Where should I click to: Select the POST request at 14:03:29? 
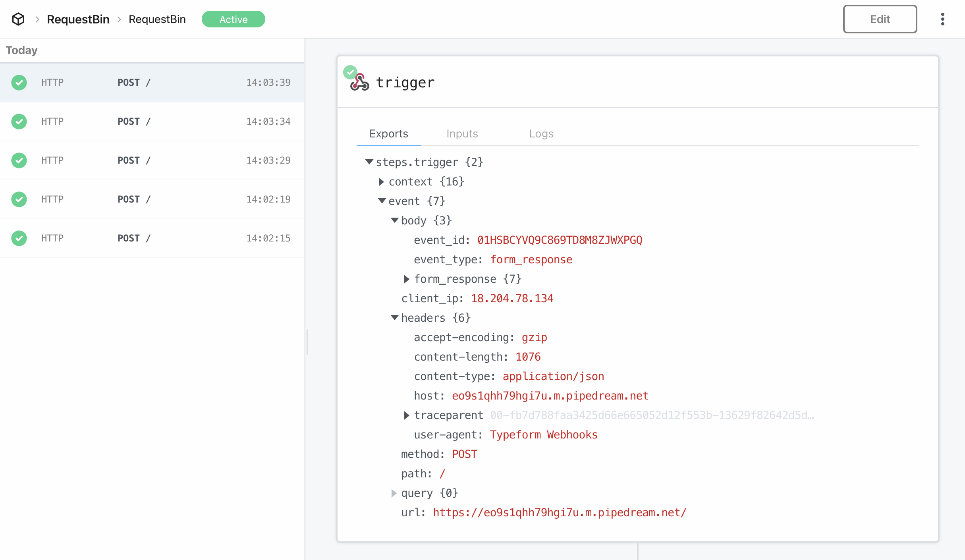pyautogui.click(x=152, y=160)
